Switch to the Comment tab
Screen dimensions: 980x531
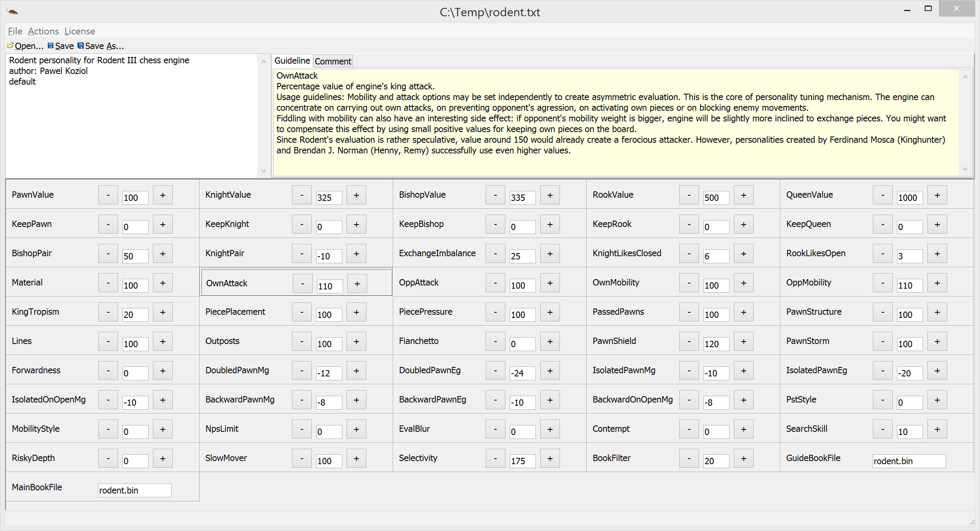tap(333, 61)
